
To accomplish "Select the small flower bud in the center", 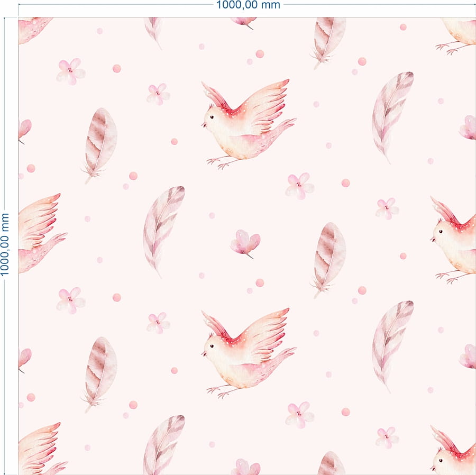I will pos(245,244).
